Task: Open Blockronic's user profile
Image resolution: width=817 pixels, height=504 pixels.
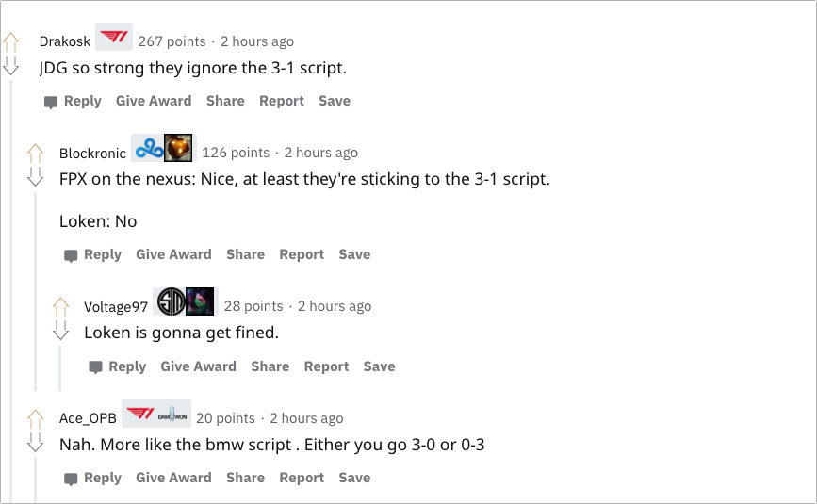Action: (x=92, y=153)
